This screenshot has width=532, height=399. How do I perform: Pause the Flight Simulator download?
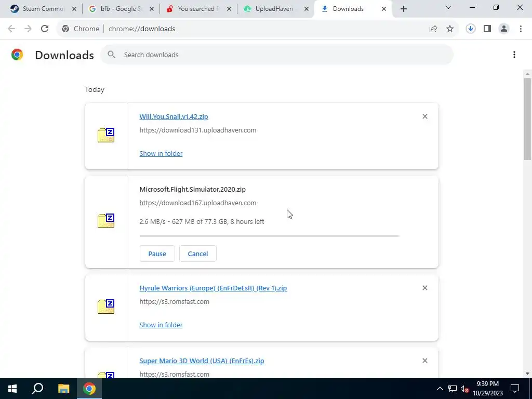(157, 254)
